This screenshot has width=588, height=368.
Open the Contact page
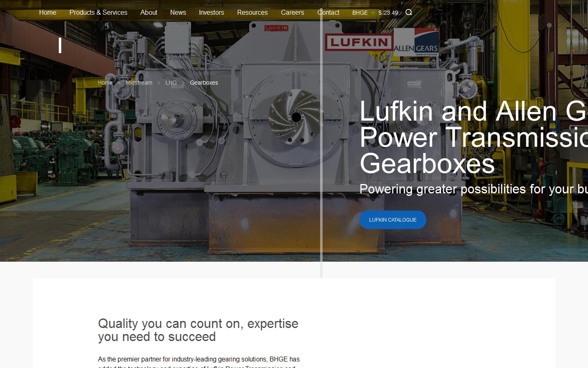click(x=328, y=13)
